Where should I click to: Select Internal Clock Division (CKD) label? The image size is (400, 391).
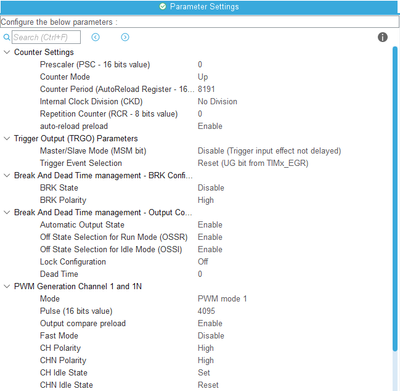pyautogui.click(x=91, y=102)
